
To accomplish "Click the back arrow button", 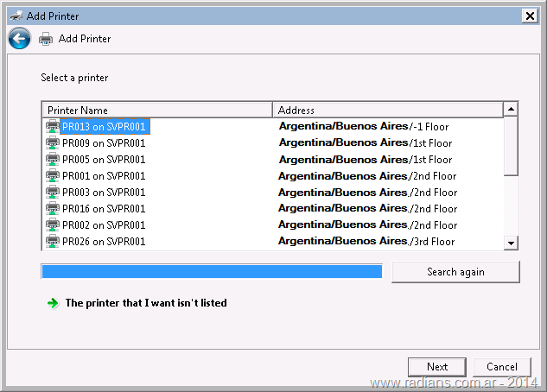I will click(x=20, y=38).
